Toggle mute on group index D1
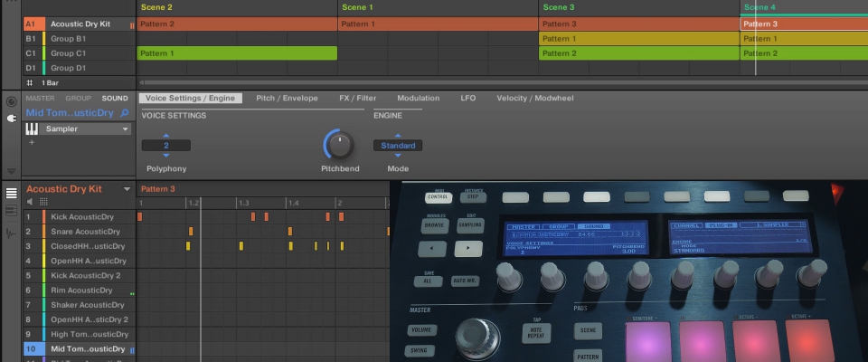Viewport: 868px width, 362px height. click(x=31, y=68)
